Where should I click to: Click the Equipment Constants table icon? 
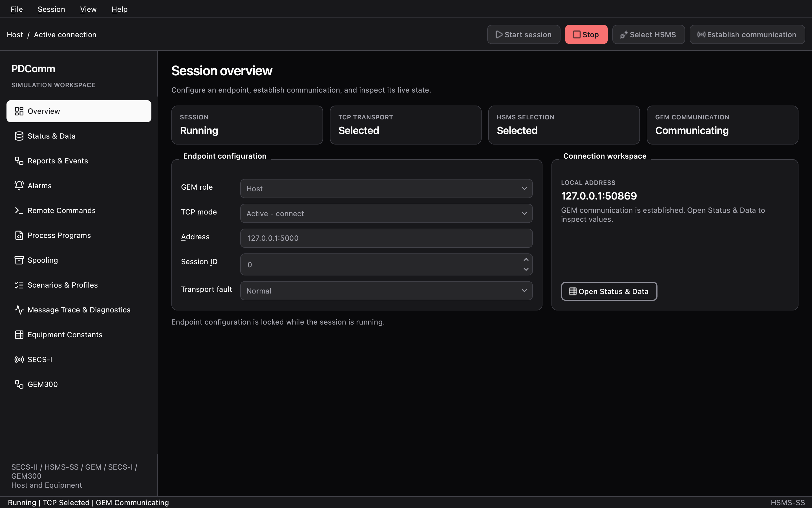(19, 335)
